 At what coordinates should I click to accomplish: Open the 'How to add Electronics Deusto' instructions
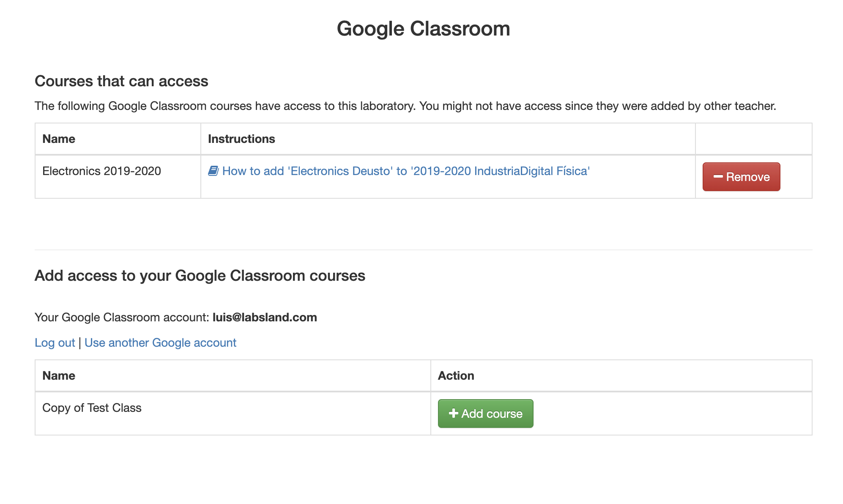(406, 171)
